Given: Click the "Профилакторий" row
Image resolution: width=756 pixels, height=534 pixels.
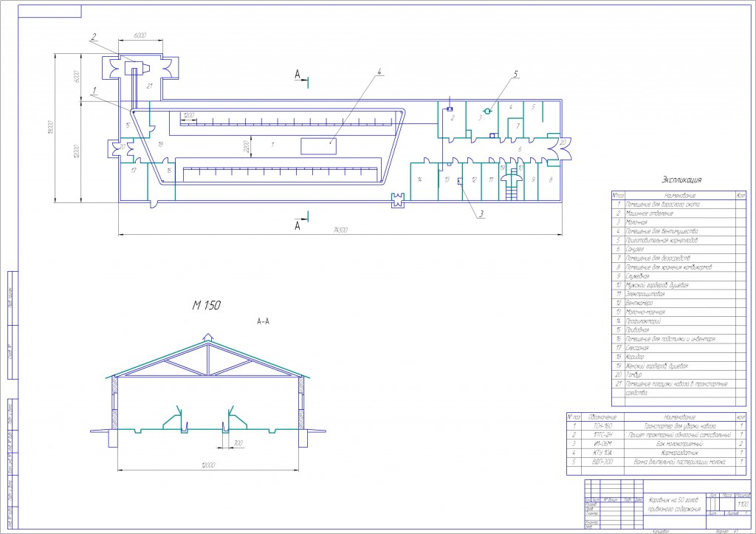Looking at the screenshot, I should click(x=643, y=321).
